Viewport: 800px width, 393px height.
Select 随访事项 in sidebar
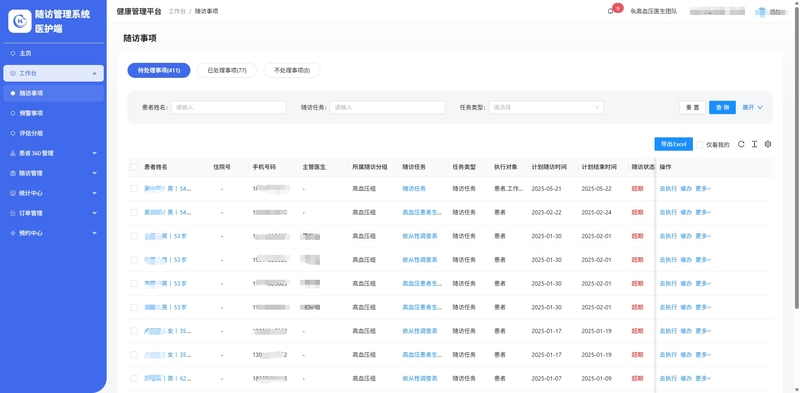coord(53,93)
